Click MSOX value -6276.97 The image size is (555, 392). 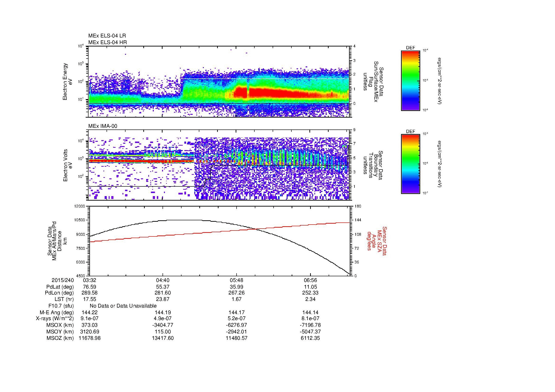coord(237,325)
